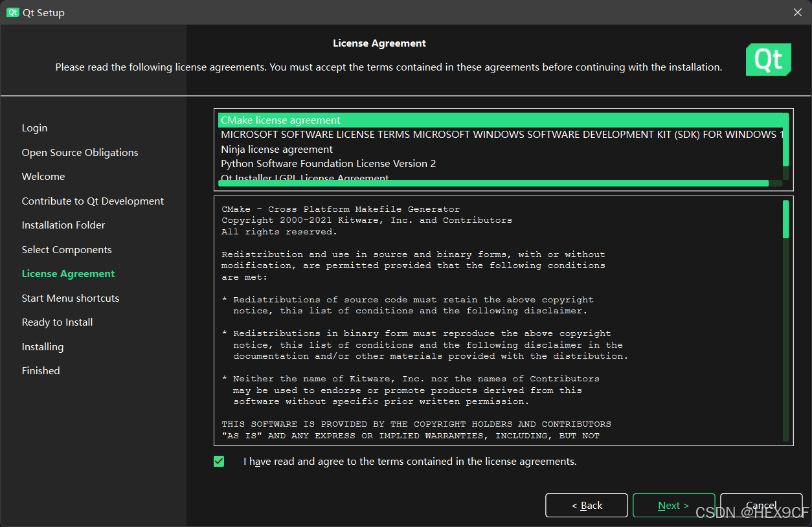812x527 pixels.
Task: Click the Welcome step in the sidebar
Action: point(43,177)
